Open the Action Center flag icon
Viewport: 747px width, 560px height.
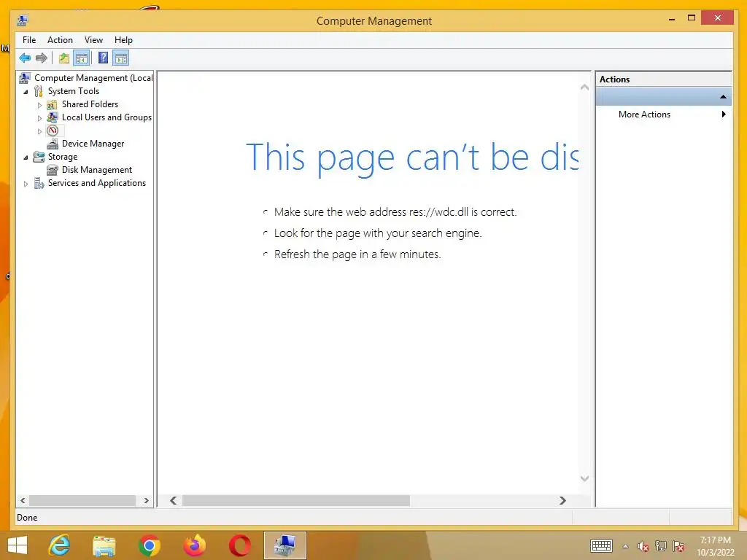click(x=678, y=546)
